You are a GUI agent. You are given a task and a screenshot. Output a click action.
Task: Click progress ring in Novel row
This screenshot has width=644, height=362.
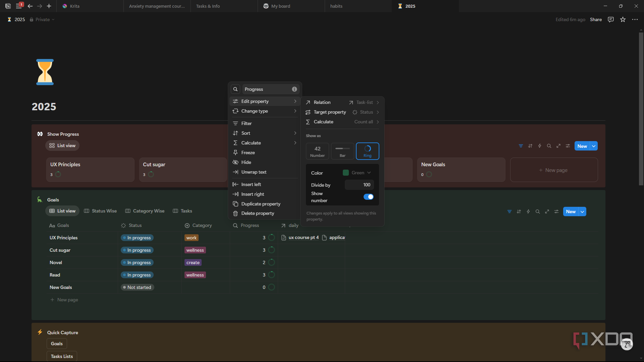click(x=272, y=262)
